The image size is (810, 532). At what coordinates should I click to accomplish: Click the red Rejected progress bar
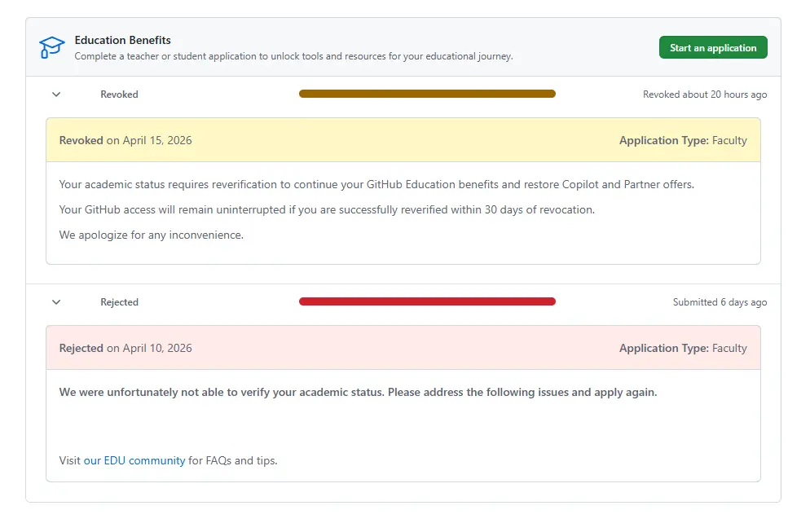pos(427,301)
